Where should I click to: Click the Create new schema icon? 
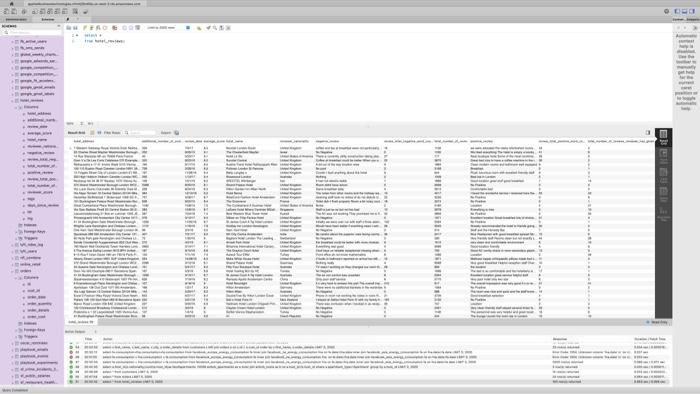34,12
